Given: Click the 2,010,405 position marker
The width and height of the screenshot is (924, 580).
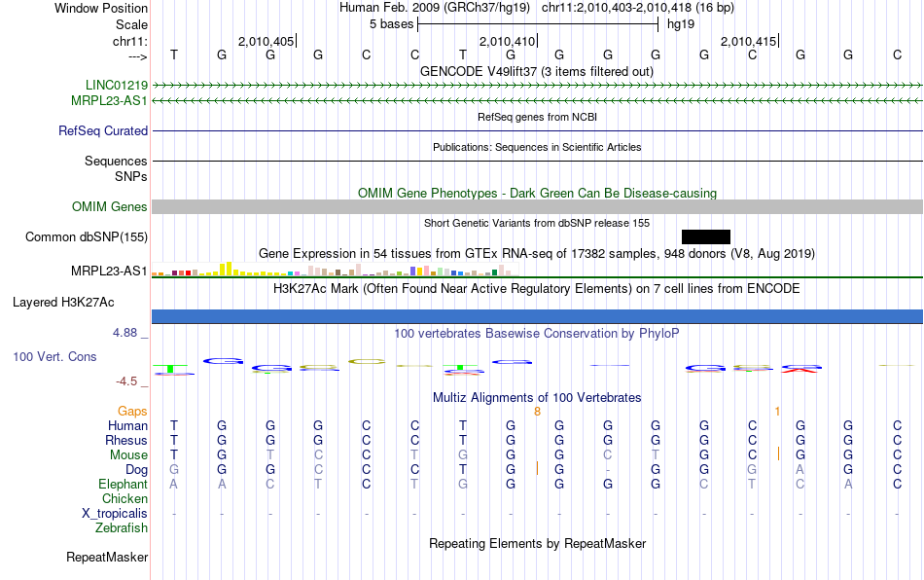Looking at the screenshot, I should coord(266,41).
